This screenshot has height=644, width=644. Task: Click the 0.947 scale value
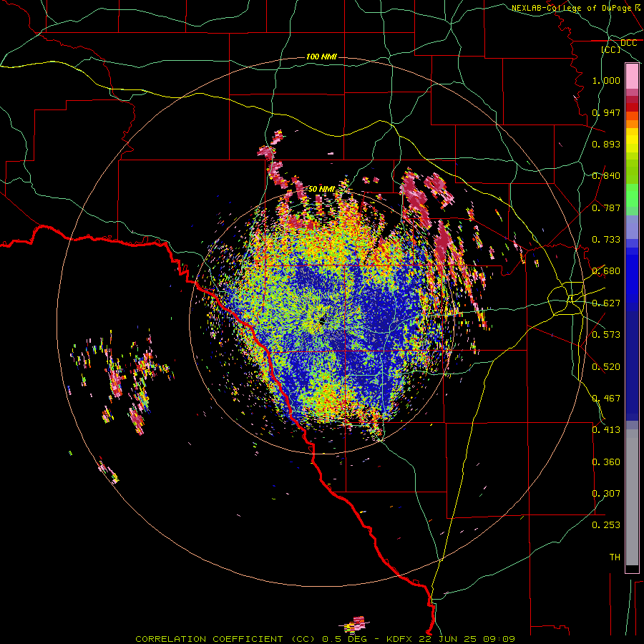coord(606,112)
